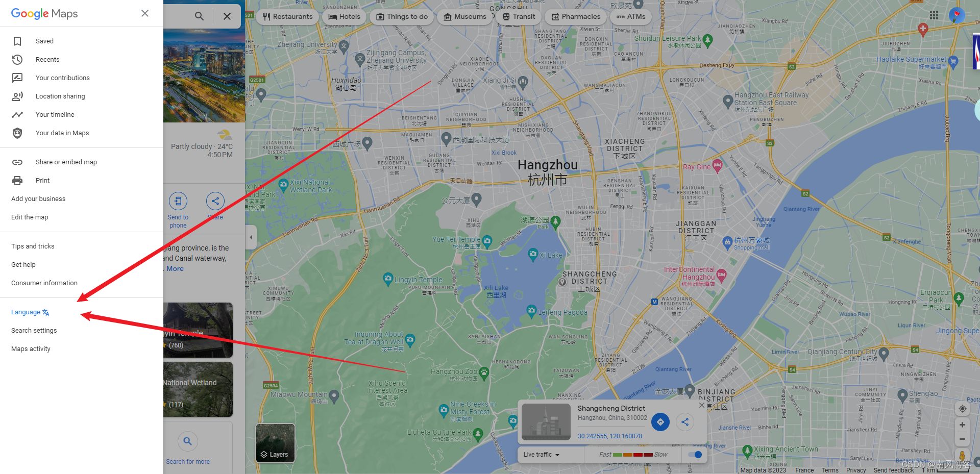The width and height of the screenshot is (980, 474).
Task: Select Hotels category chip
Action: [x=344, y=17]
